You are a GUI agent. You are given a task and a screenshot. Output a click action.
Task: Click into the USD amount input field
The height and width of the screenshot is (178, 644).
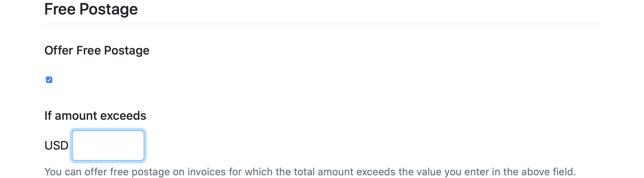coord(108,146)
